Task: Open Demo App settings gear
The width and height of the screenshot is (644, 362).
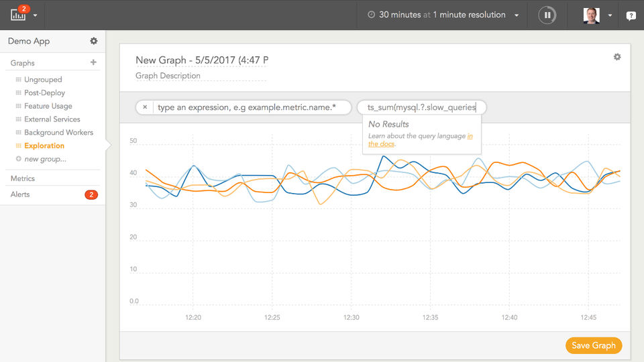Action: coord(94,41)
